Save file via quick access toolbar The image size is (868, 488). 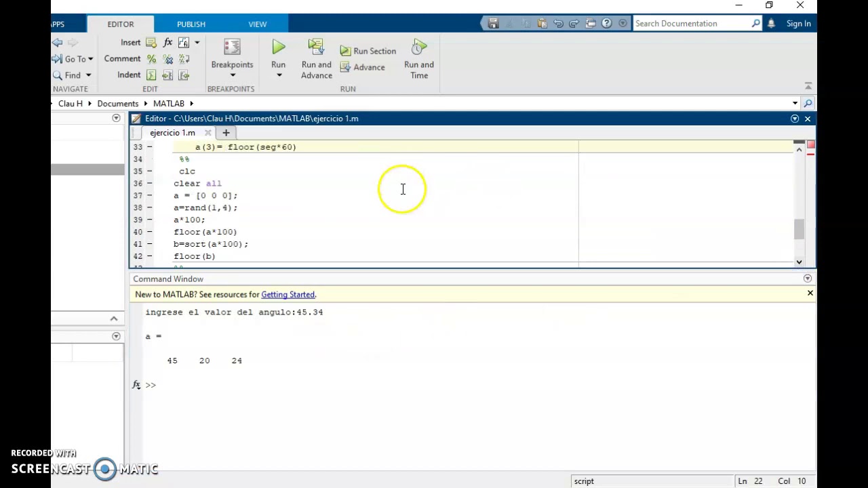tap(494, 24)
